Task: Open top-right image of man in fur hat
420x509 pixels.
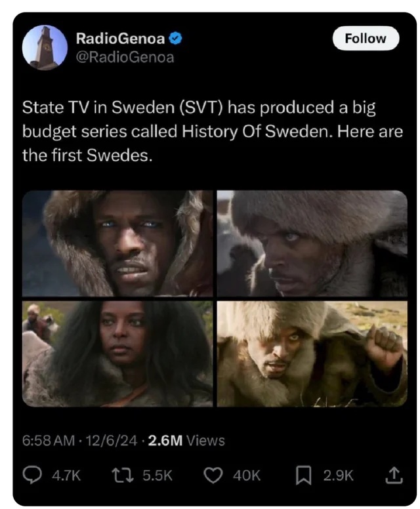Action: click(312, 243)
